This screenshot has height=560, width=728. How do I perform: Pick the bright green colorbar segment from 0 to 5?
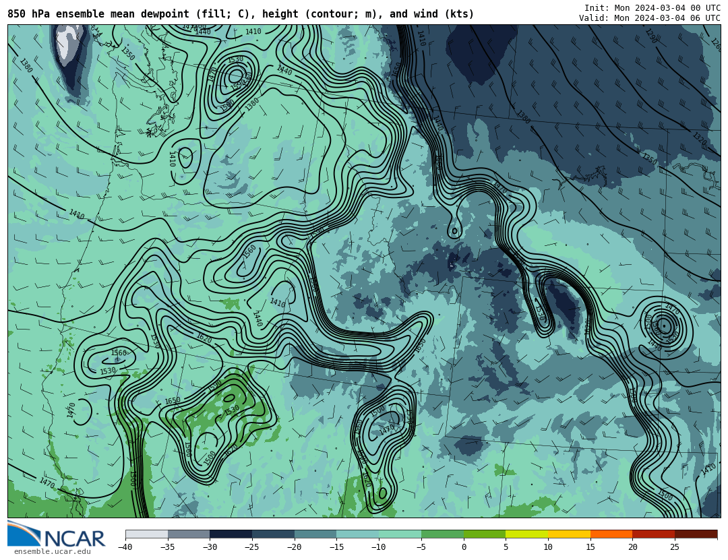click(x=484, y=534)
